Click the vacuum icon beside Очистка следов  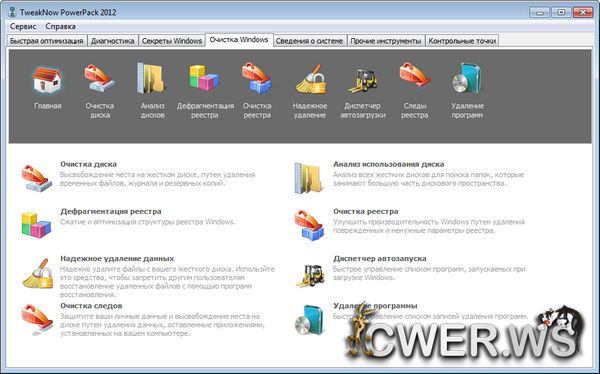37,319
